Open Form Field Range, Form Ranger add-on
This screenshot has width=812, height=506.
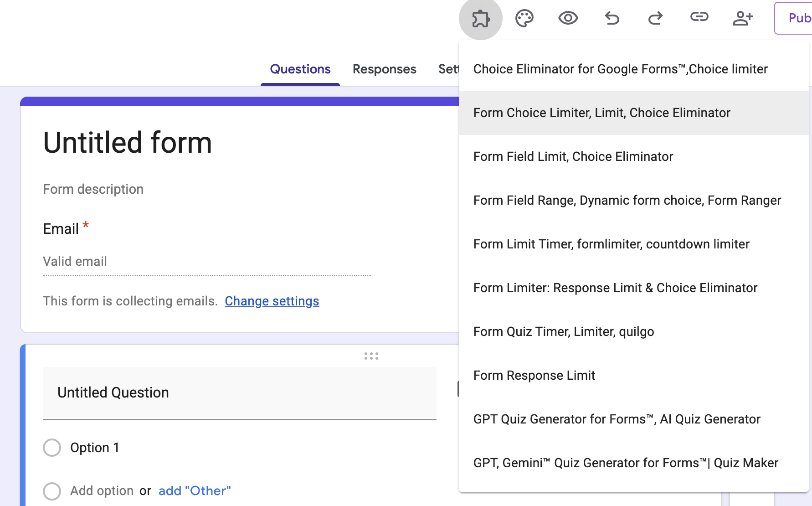pyautogui.click(x=633, y=201)
